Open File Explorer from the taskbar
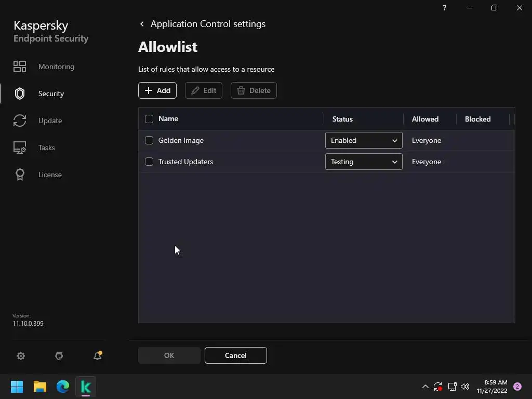 [x=39, y=387]
